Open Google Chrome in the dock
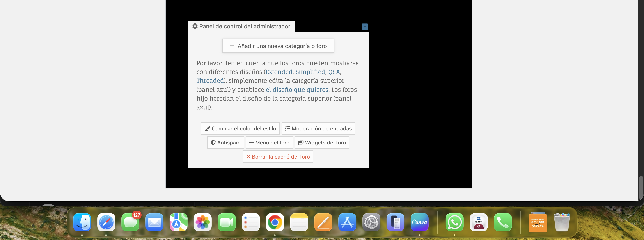644x240 pixels. coord(275,222)
